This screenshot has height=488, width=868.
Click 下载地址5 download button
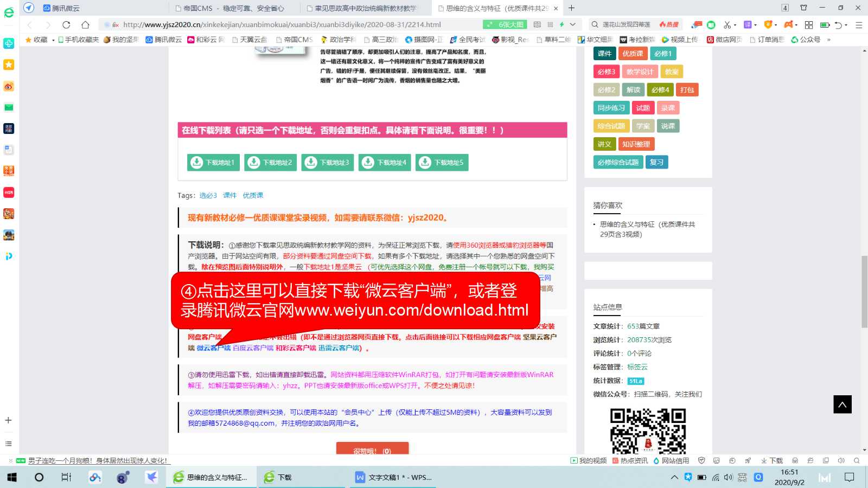(442, 162)
